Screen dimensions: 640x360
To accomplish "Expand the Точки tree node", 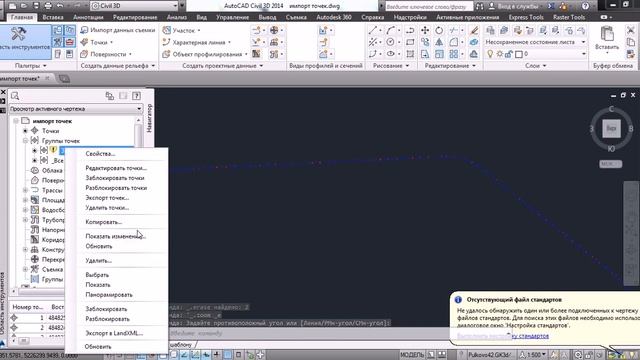I will click(25, 131).
